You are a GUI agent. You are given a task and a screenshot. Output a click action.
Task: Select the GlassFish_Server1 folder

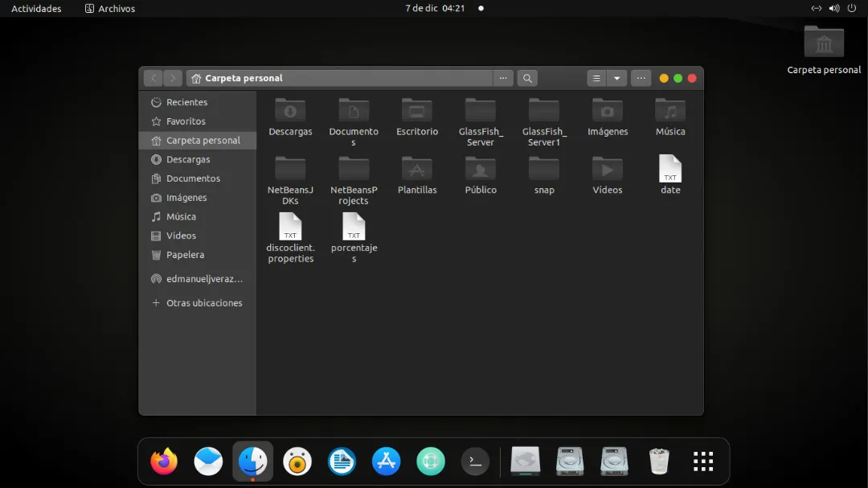[x=543, y=122]
